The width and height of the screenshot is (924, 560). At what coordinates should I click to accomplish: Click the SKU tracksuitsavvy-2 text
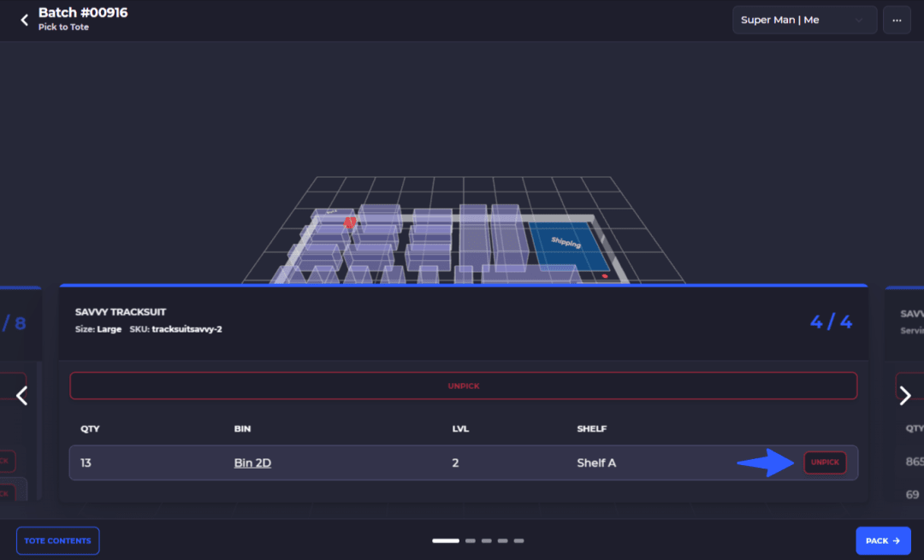coord(175,329)
